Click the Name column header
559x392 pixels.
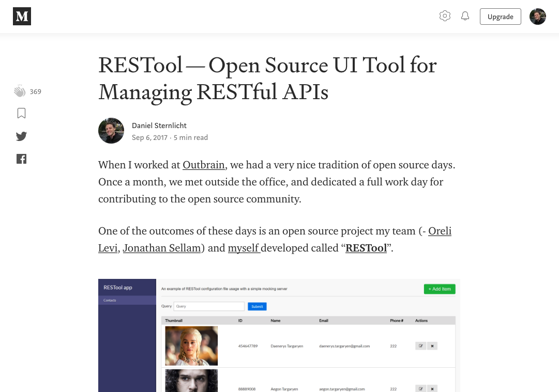(275, 321)
